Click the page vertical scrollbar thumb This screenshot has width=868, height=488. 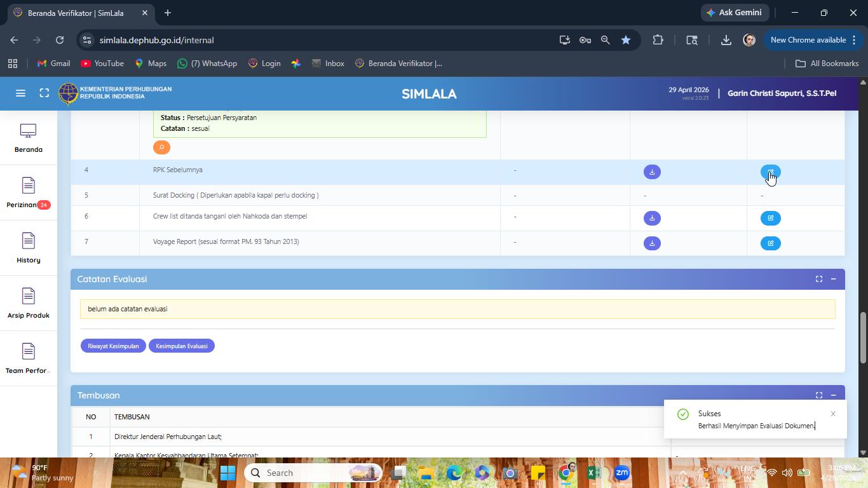[x=863, y=338]
